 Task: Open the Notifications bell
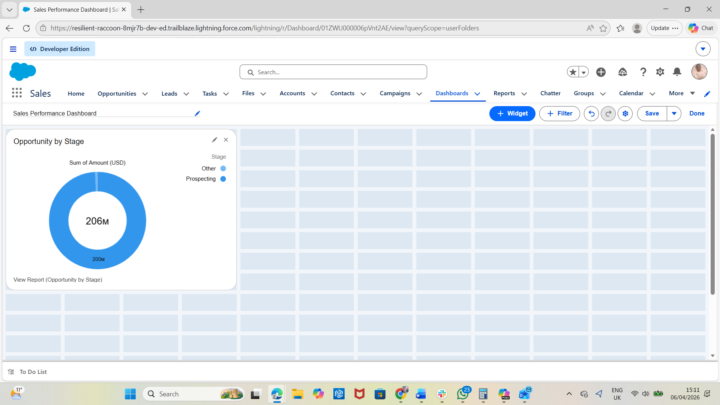pyautogui.click(x=677, y=72)
